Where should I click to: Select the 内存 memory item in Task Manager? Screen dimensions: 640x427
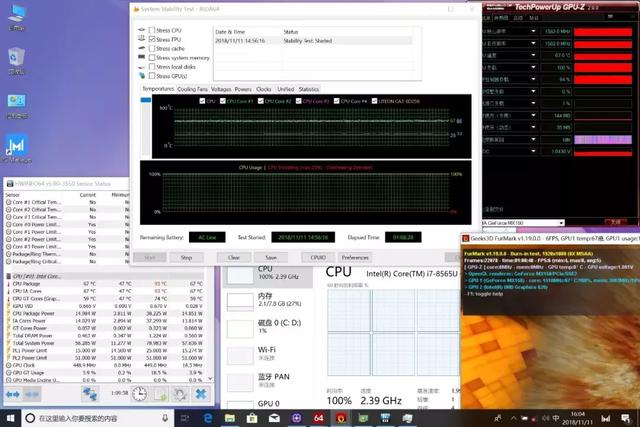(268, 300)
